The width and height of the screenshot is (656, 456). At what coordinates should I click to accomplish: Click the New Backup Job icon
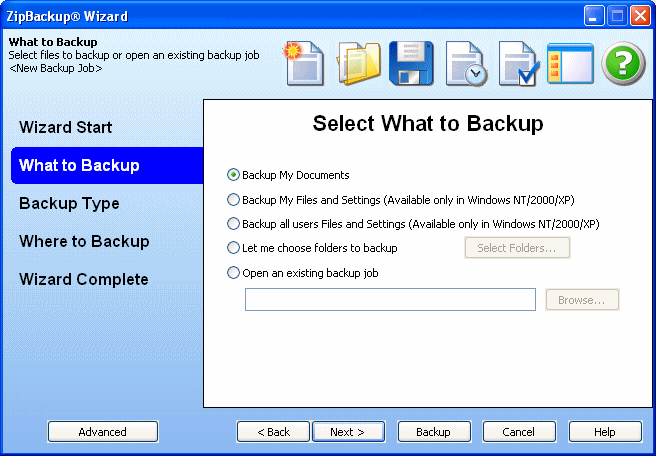pos(304,63)
